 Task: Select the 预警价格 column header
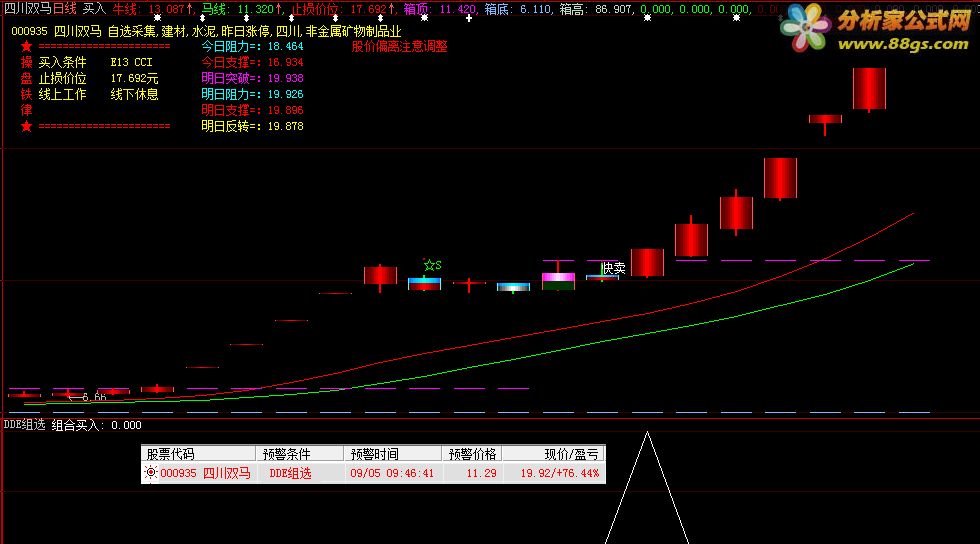[472, 454]
